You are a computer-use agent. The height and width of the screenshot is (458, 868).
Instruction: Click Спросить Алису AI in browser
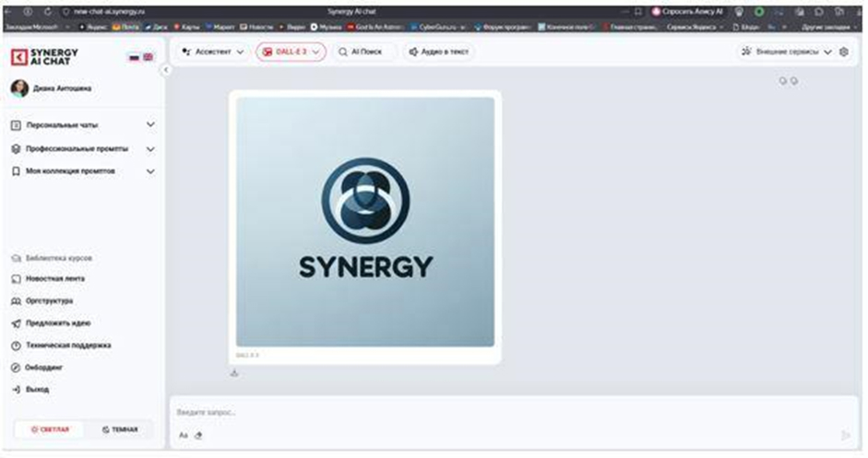(687, 12)
